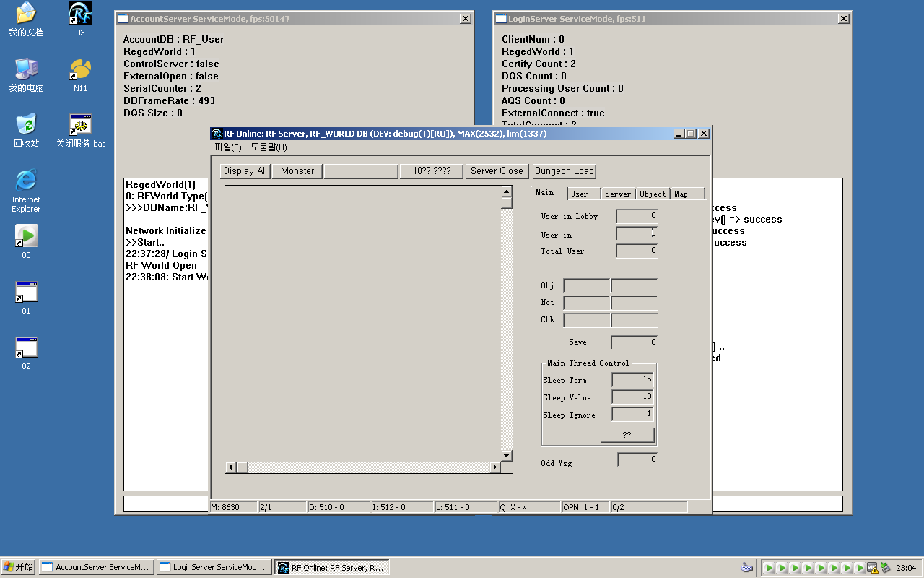Open the 关闭服务.bat batch file icon

[x=80, y=125]
